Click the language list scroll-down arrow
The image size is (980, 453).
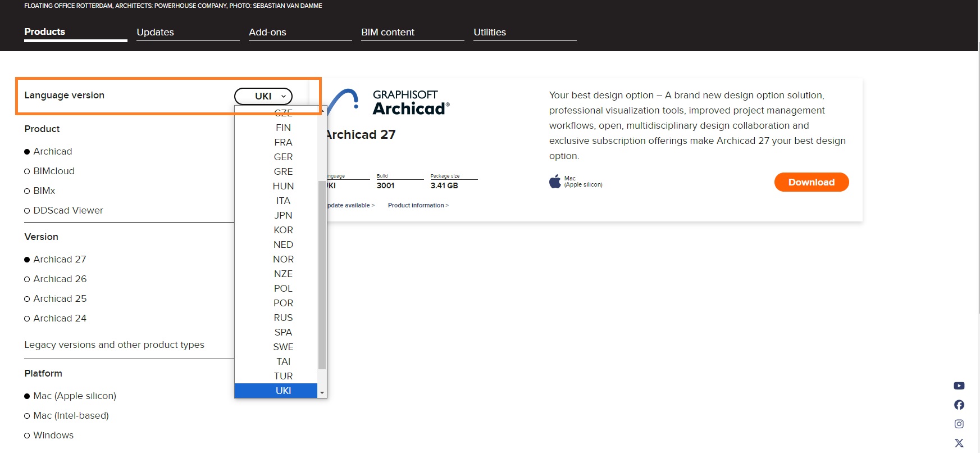[322, 393]
